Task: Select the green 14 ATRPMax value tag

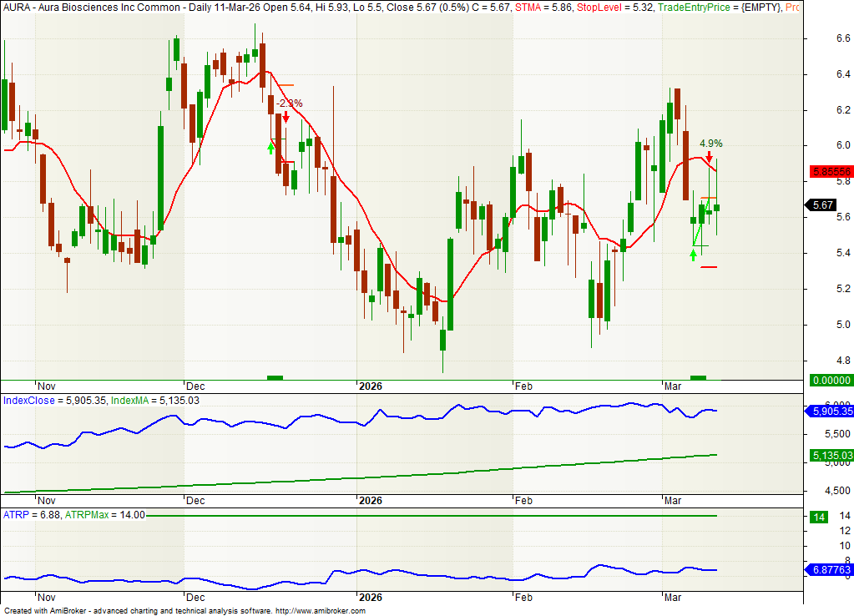Action: click(820, 517)
